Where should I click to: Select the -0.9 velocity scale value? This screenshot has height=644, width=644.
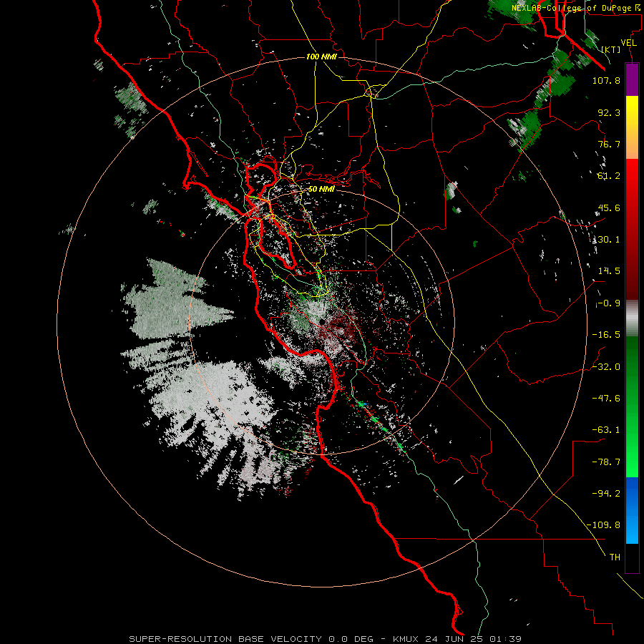(x=609, y=303)
